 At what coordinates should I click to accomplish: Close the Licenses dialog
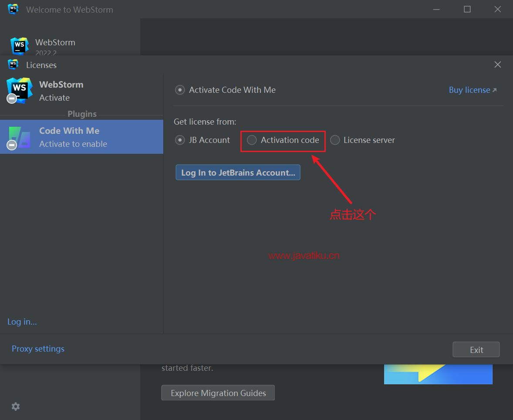(x=498, y=64)
